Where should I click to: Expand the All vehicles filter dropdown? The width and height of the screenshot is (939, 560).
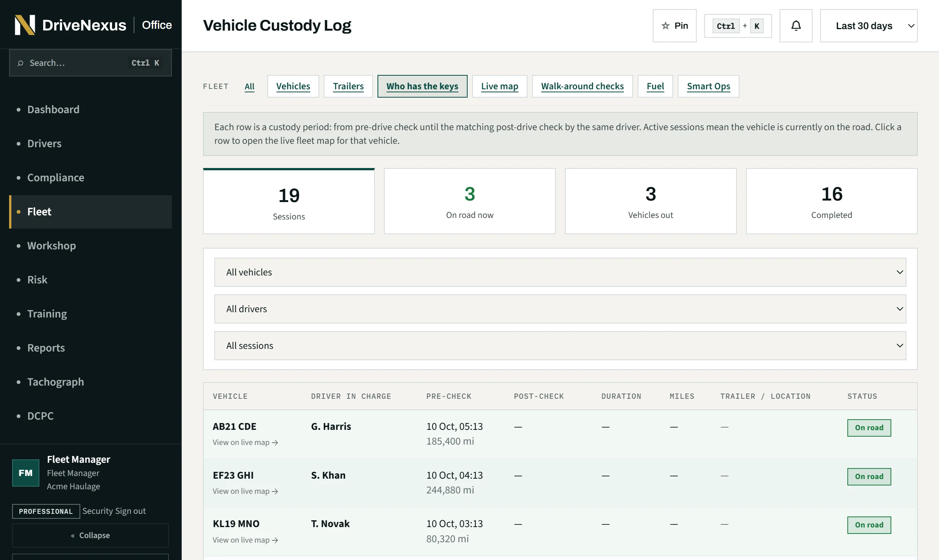560,272
